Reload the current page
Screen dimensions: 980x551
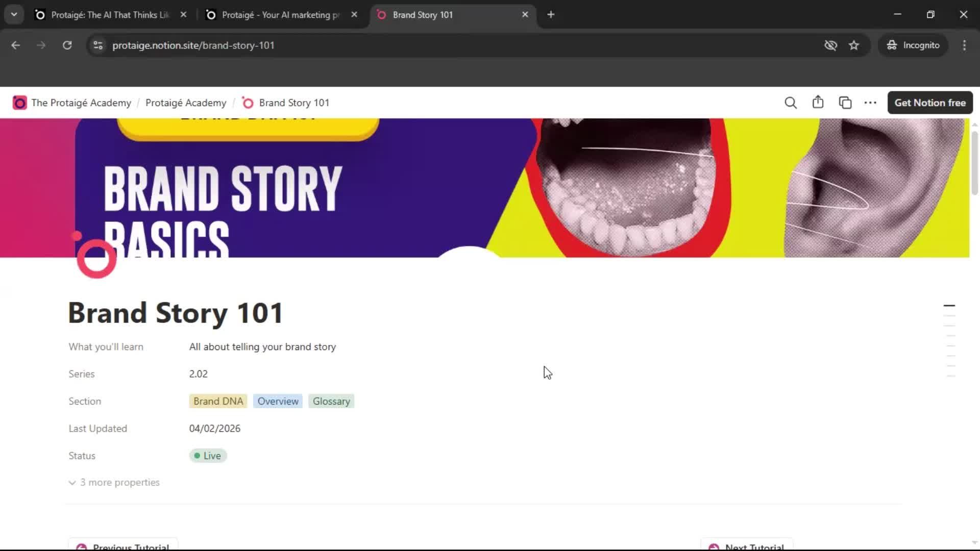pos(67,45)
